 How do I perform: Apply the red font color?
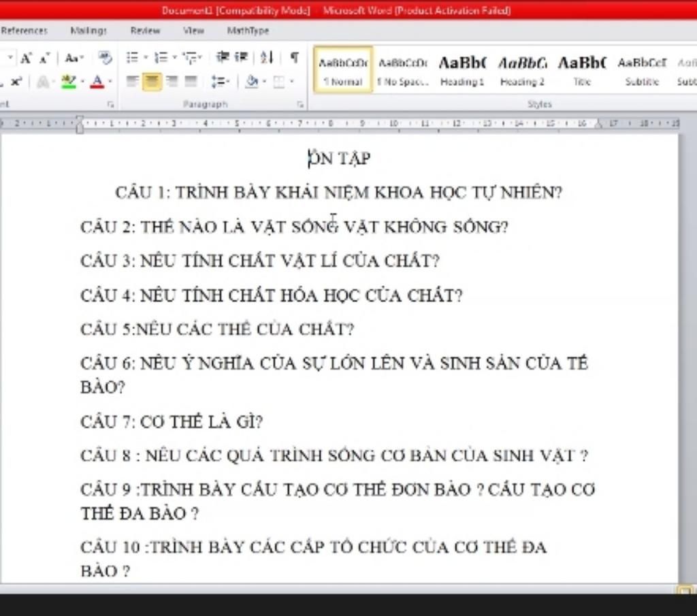(x=97, y=82)
